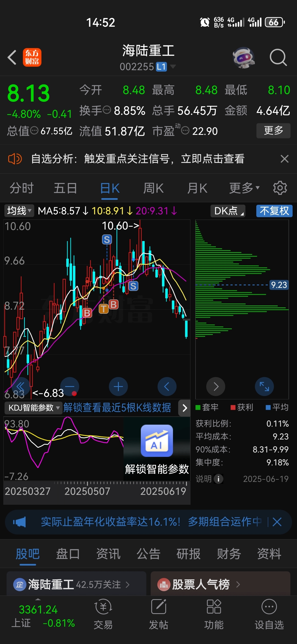The height and width of the screenshot is (644, 297).
Task: Tap the 上证 index 3361.24 ticker
Action: [43, 616]
